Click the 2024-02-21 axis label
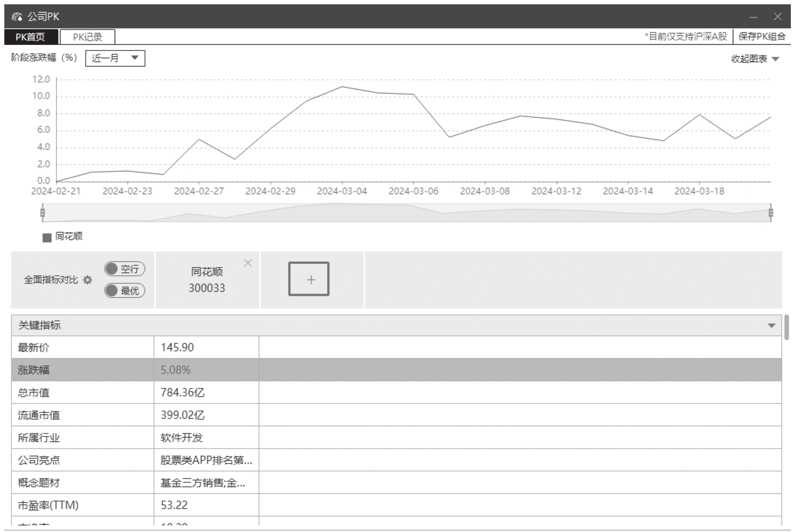The width and height of the screenshot is (793, 532). 56,191
